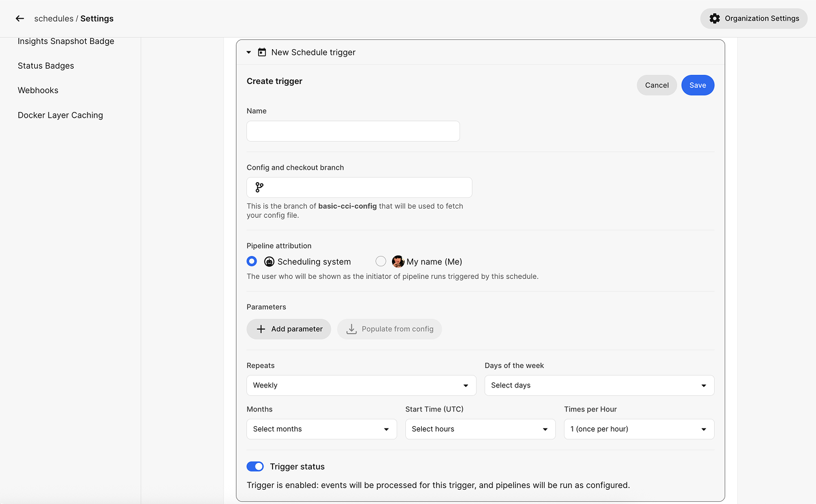Screen dimensions: 816x504
Task: Open the Days of the week dropdown
Action: point(599,386)
